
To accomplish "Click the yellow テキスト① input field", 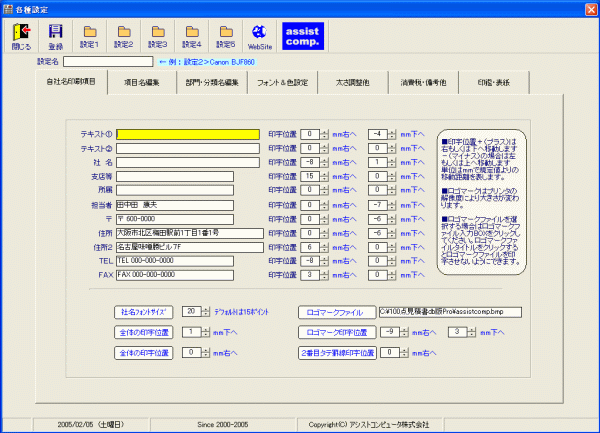I will click(x=188, y=134).
